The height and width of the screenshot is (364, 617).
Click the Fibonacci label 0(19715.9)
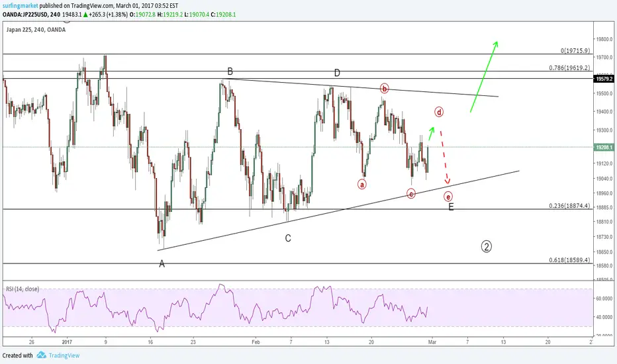click(x=575, y=51)
